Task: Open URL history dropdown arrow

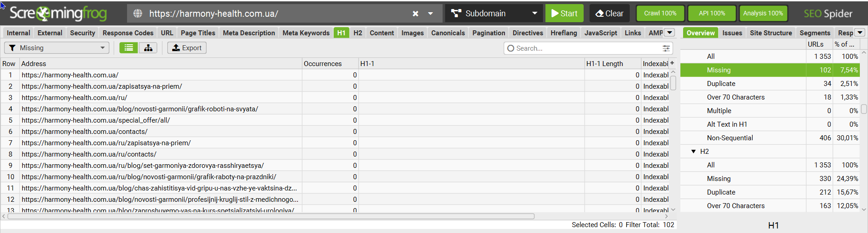Action: coord(431,14)
